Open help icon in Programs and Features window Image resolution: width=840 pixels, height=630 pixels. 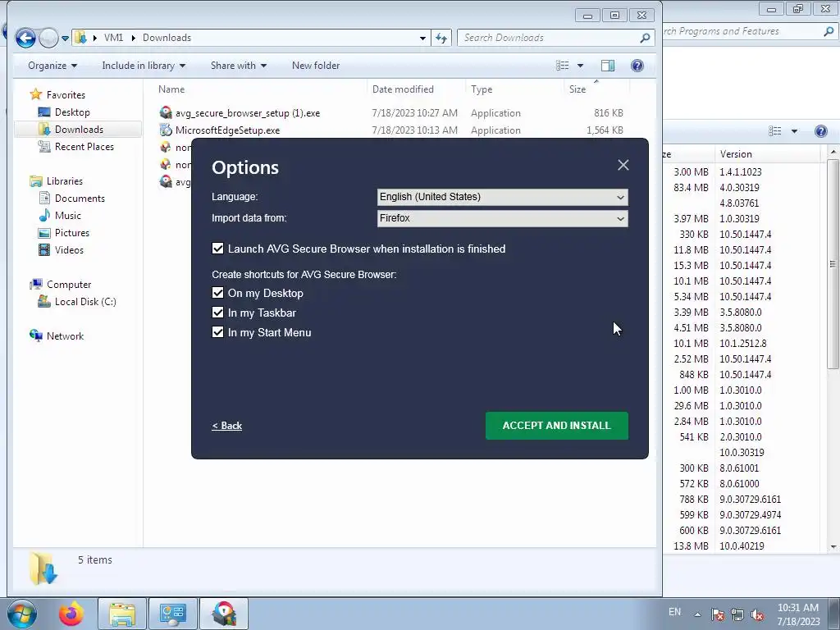point(820,131)
